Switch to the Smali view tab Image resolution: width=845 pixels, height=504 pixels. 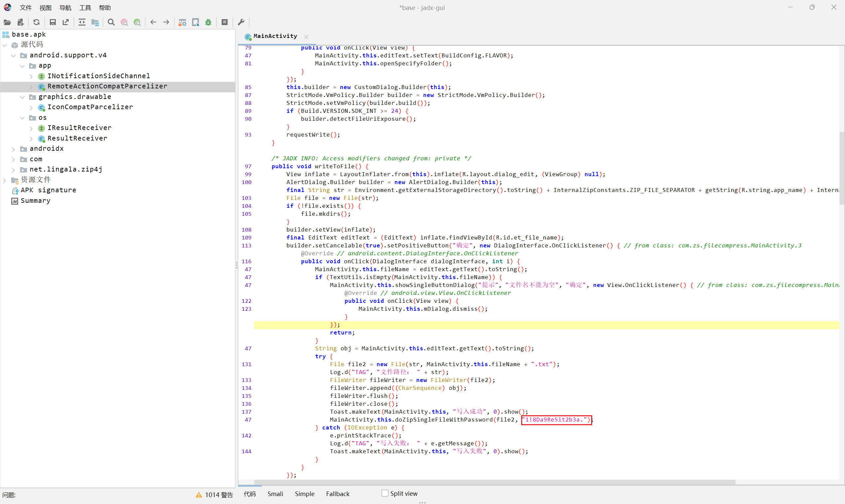(275, 494)
